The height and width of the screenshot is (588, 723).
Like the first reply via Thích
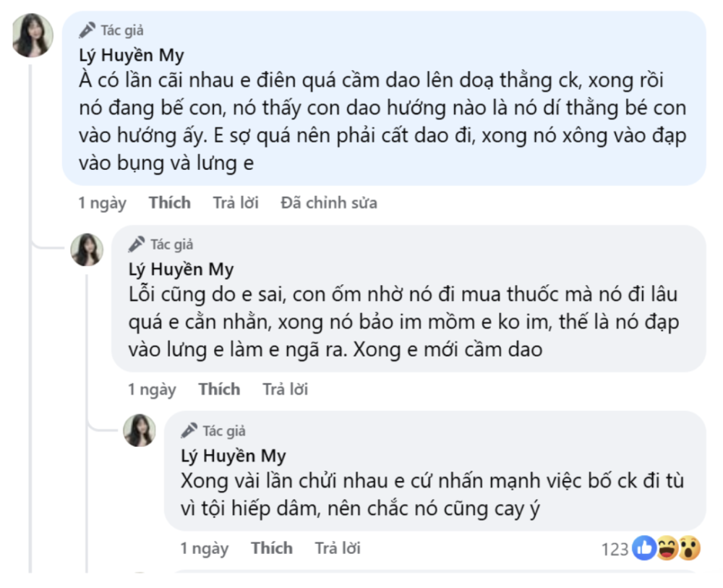click(x=219, y=390)
